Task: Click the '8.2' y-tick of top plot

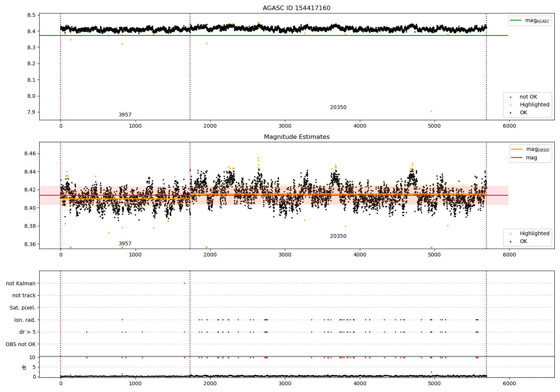Action: [31, 63]
